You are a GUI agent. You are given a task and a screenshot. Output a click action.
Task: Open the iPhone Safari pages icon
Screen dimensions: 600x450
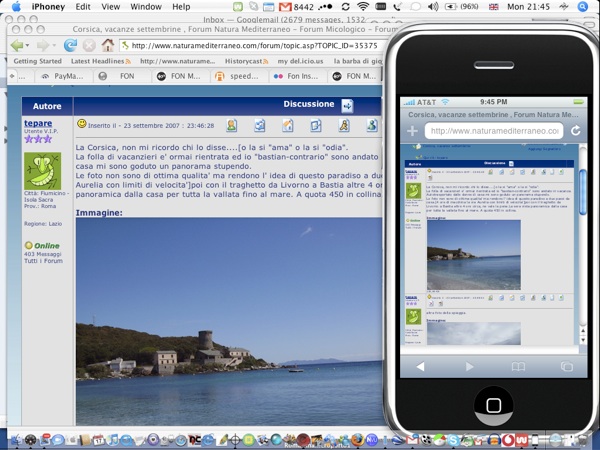click(567, 366)
